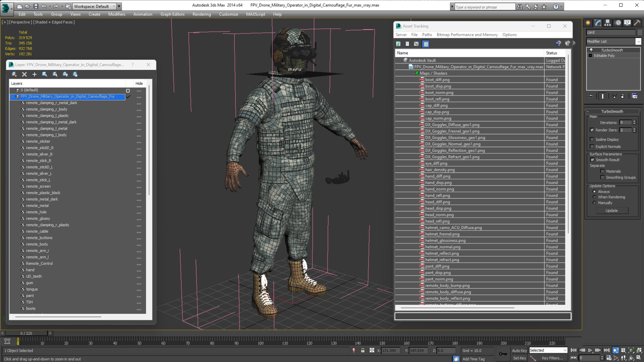Viewport: 644px width, 362px height.
Task: Collapse the TurboSmooth rollout header
Action: click(x=612, y=111)
